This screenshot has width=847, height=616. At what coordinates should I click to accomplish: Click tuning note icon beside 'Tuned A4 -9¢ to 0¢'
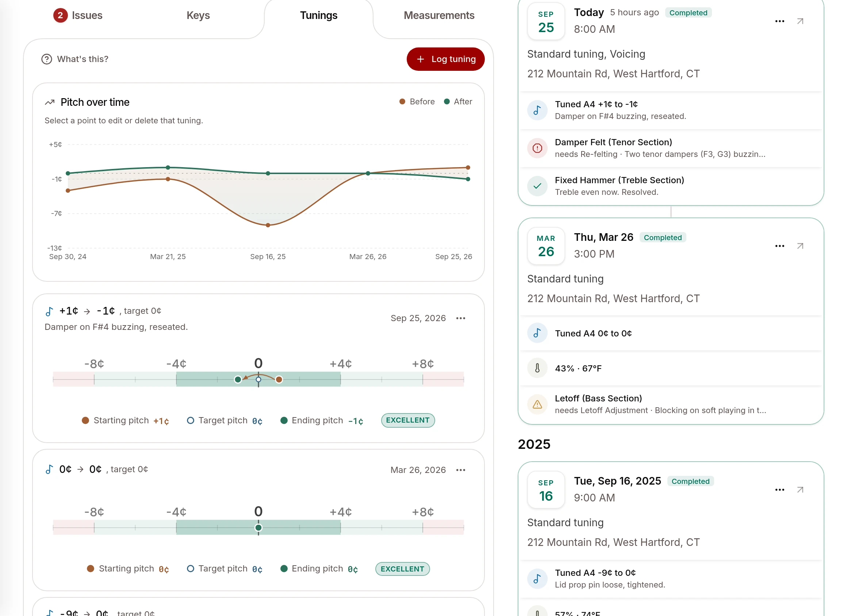537,579
